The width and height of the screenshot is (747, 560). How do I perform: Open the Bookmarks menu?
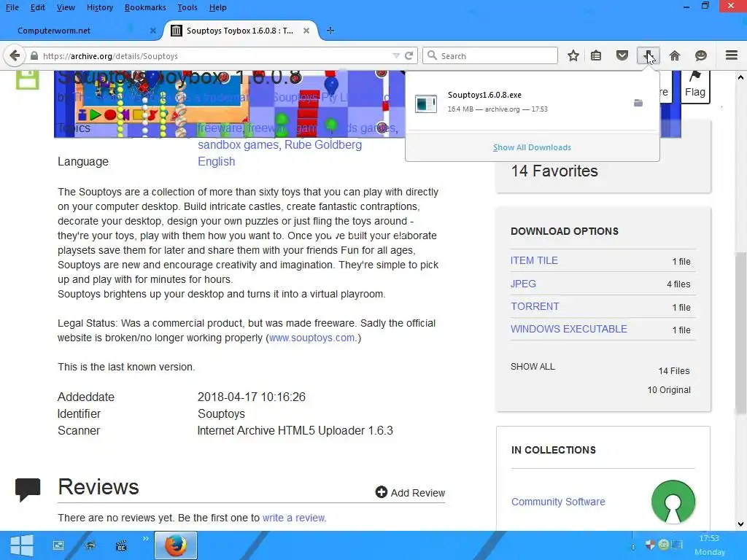point(145,7)
